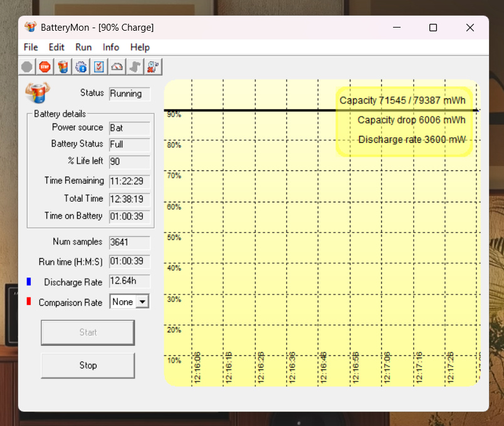
Task: Minimize the BatteryMon window
Action: tap(397, 28)
